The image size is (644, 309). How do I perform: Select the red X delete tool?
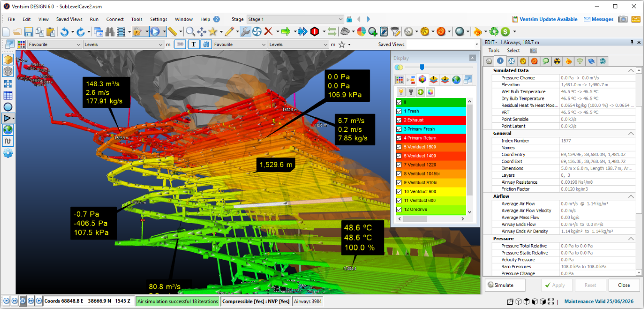click(269, 32)
